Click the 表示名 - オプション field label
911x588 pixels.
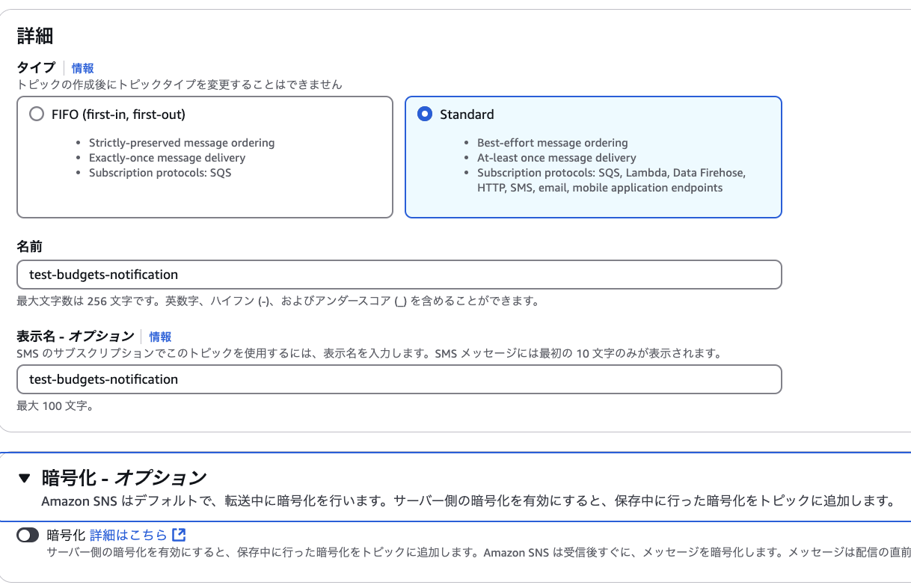tap(76, 337)
